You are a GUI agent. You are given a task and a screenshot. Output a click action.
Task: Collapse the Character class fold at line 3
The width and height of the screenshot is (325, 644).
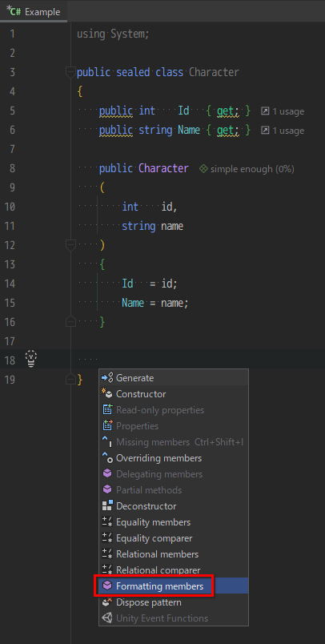coord(70,73)
